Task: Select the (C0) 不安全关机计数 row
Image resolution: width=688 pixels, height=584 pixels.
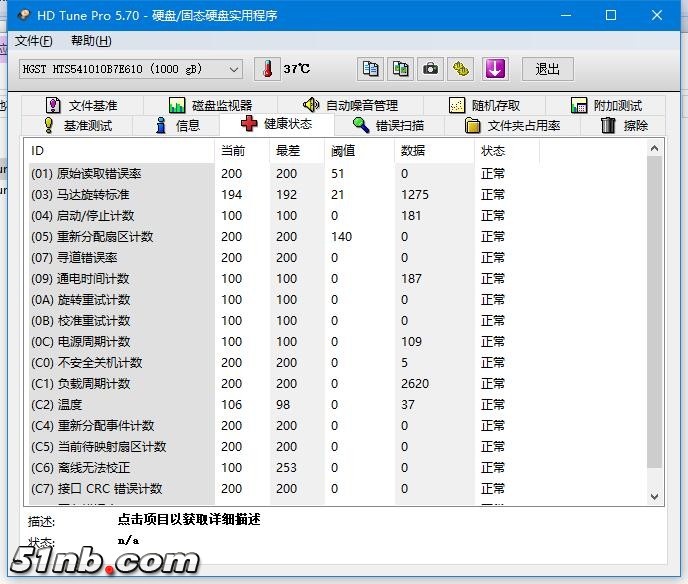Action: pyautogui.click(x=285, y=362)
